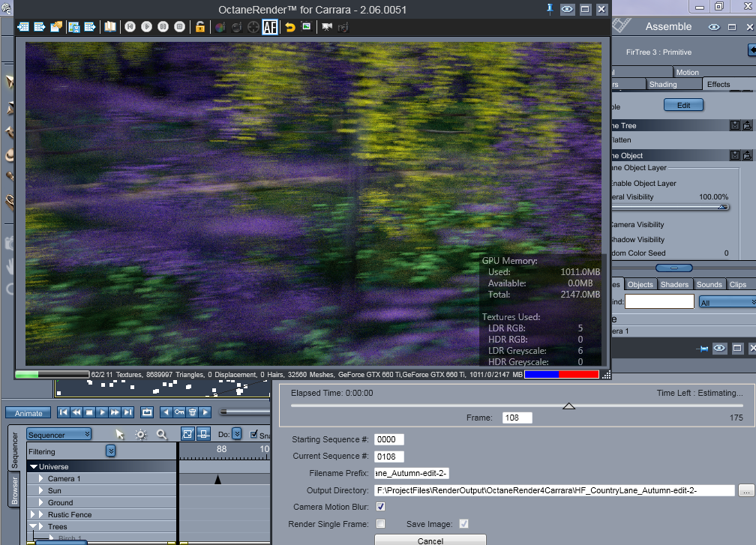The width and height of the screenshot is (756, 545).
Task: Click the save-image floppy icon in Octane toolbar
Action: [73, 27]
